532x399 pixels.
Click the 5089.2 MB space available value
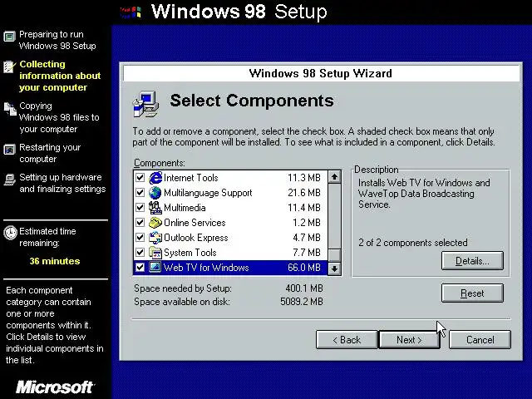coord(302,302)
